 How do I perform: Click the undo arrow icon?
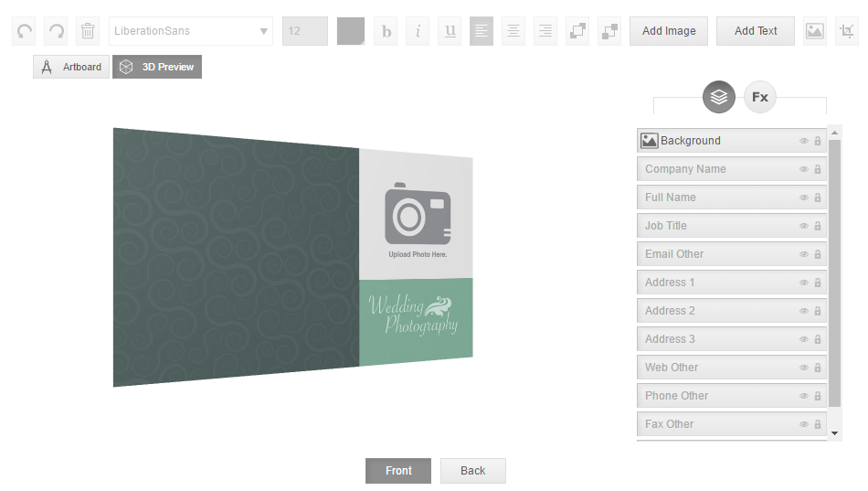pos(24,31)
